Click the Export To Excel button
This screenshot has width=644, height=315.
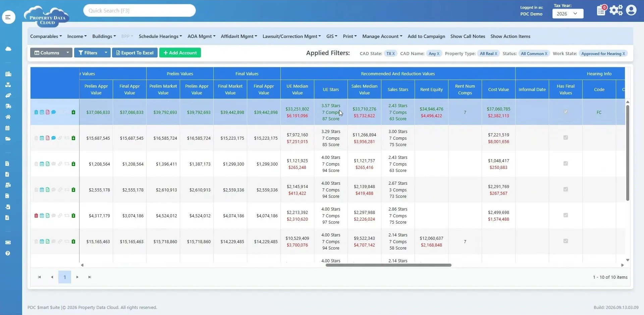(x=135, y=53)
